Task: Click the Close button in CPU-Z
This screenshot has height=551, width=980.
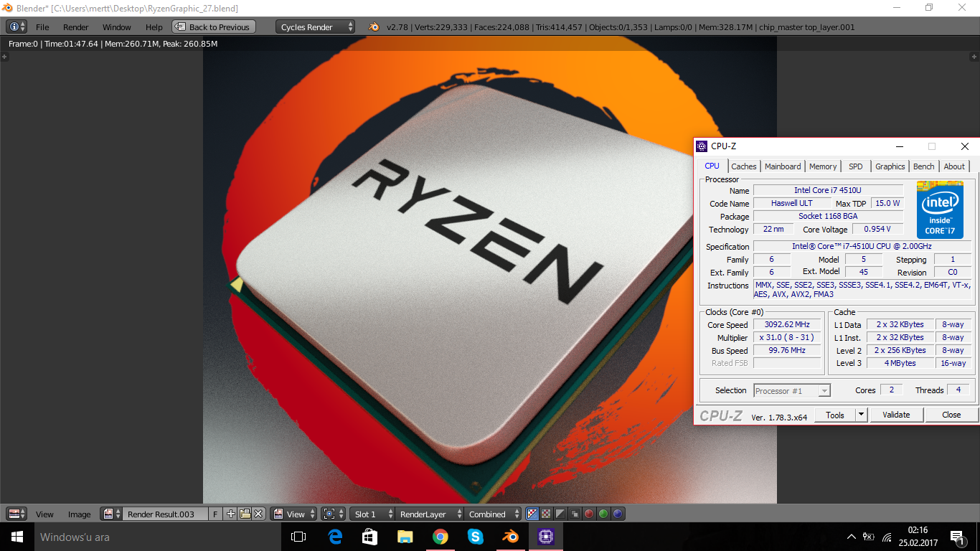Action: [951, 415]
